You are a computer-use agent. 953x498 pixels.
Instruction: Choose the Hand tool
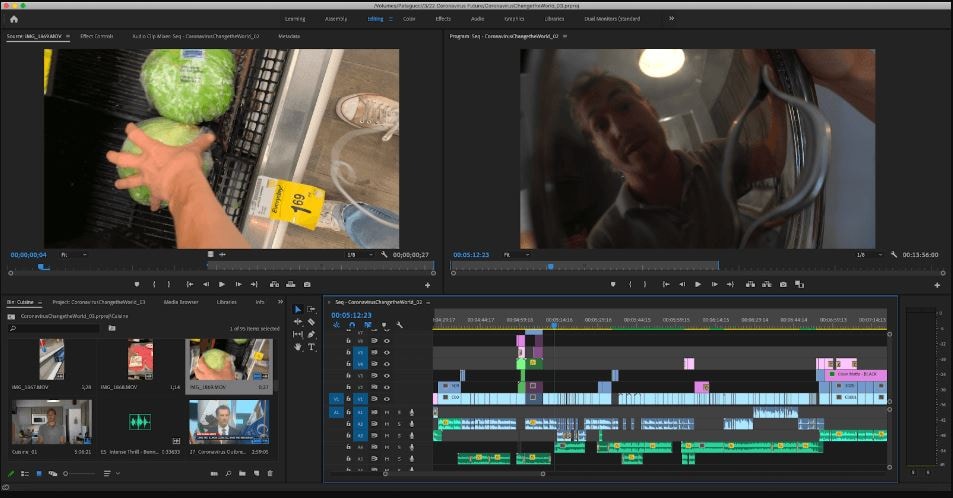point(298,346)
